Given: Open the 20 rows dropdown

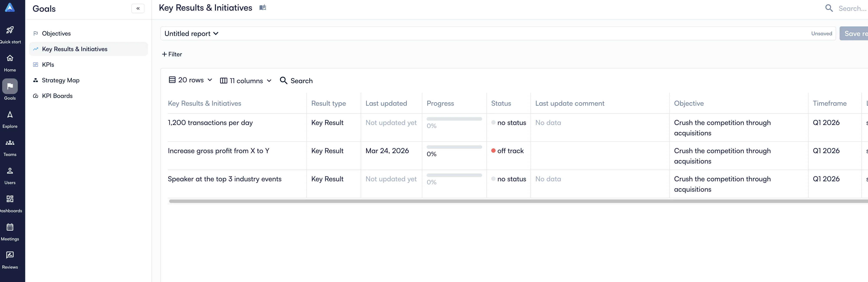Looking at the screenshot, I should pos(190,80).
